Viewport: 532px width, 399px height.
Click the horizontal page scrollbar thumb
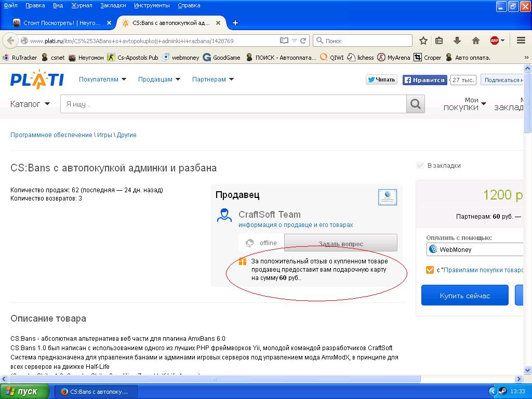point(214,379)
